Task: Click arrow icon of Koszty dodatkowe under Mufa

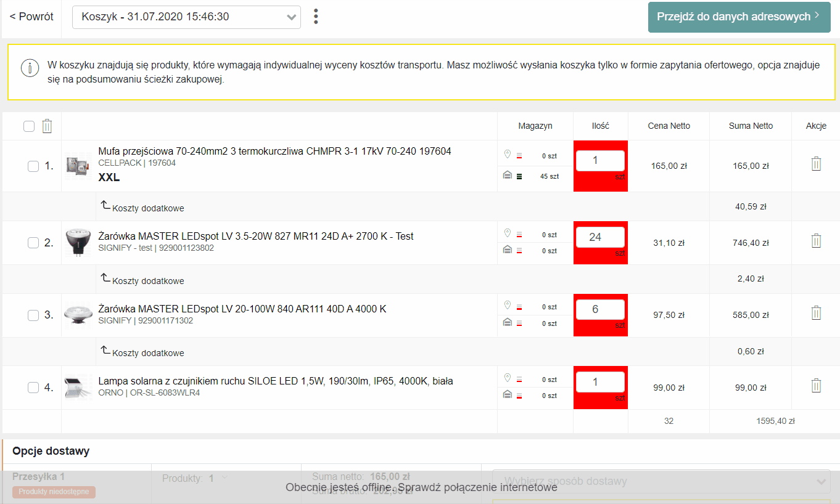Action: (105, 205)
